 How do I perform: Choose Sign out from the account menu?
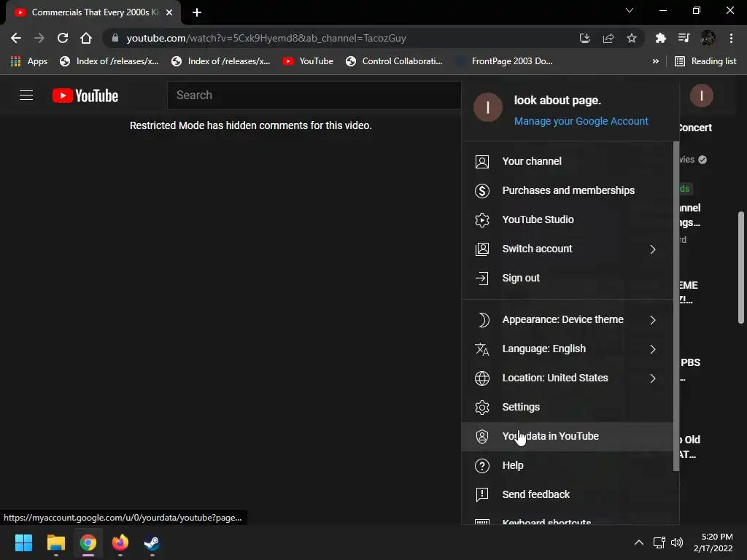567,278
